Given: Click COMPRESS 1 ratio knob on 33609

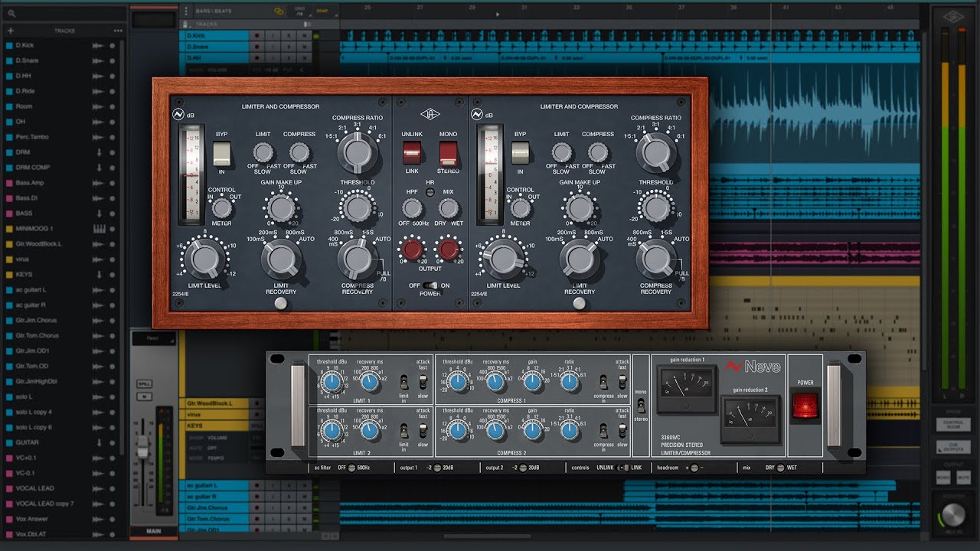Looking at the screenshot, I should (x=569, y=381).
